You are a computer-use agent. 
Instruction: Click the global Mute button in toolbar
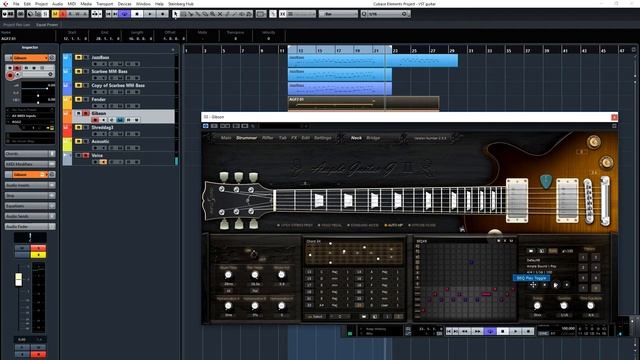tap(55, 14)
